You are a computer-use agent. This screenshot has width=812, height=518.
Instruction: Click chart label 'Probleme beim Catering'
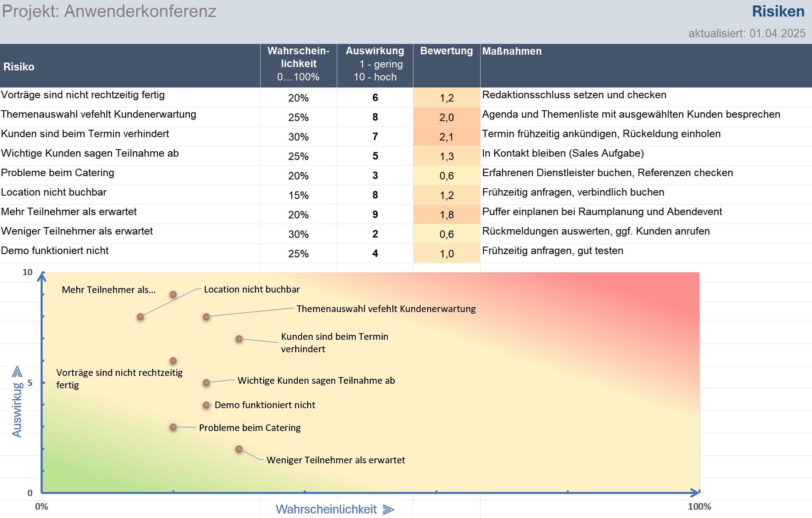[250, 428]
